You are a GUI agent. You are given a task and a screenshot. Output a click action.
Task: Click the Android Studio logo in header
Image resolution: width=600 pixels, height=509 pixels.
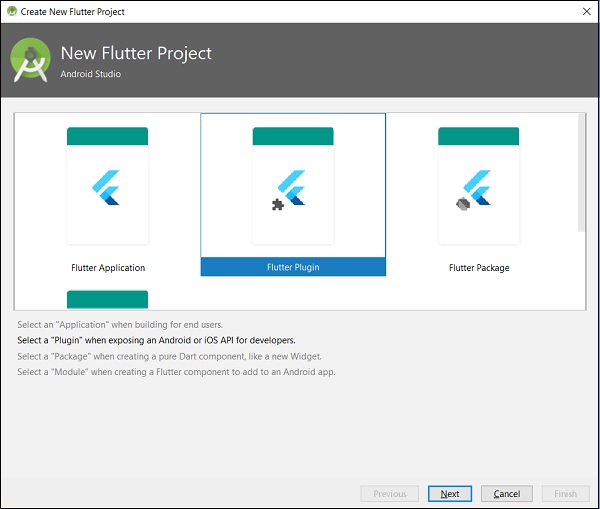[x=31, y=60]
